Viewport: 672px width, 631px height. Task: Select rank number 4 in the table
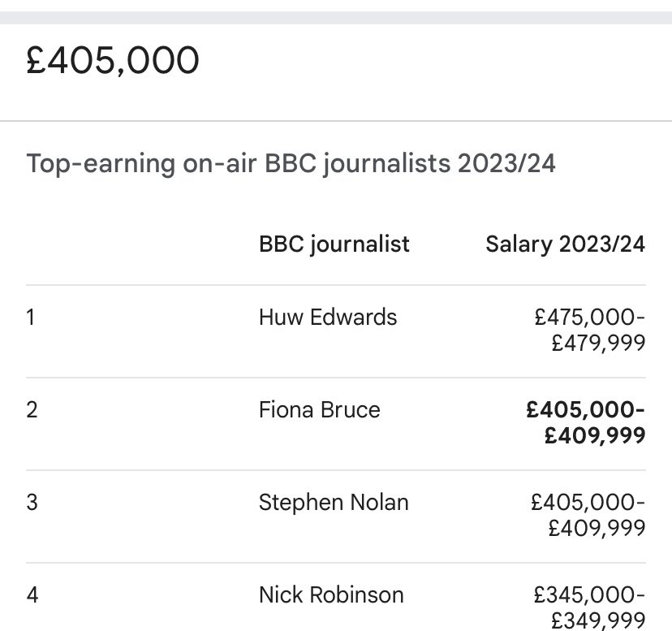pos(32,594)
